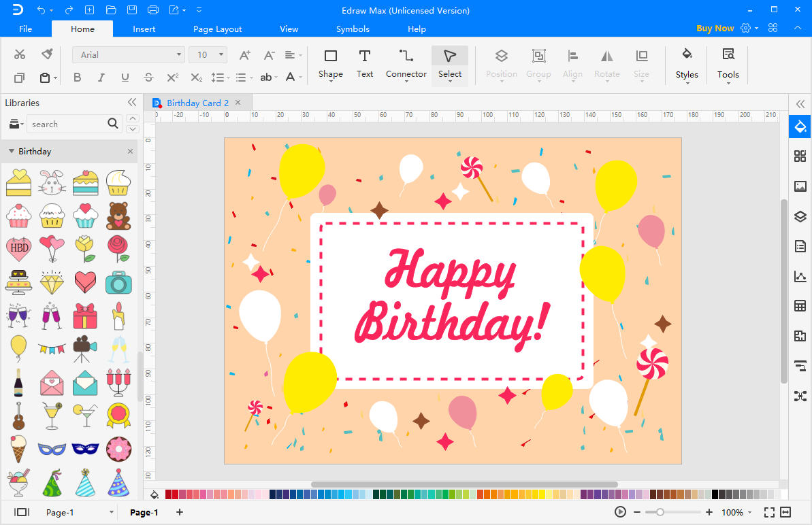Click the Buy Now link

point(715,29)
